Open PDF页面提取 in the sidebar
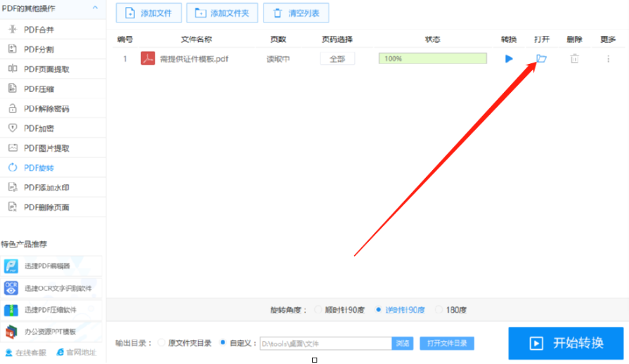The height and width of the screenshot is (364, 629). 53,69
